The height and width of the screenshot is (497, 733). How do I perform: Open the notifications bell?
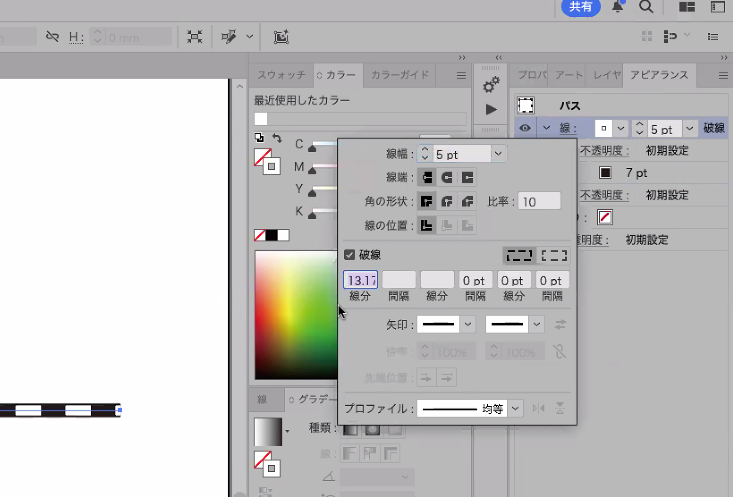(618, 7)
